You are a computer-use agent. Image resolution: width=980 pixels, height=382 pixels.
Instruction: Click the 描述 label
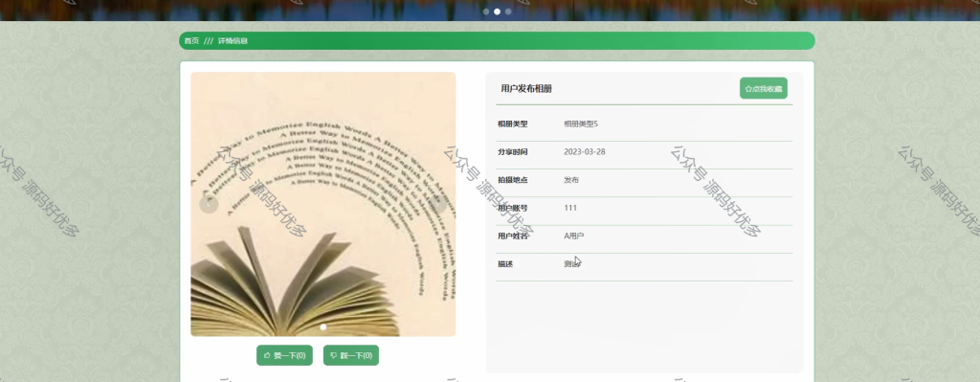[505, 264]
